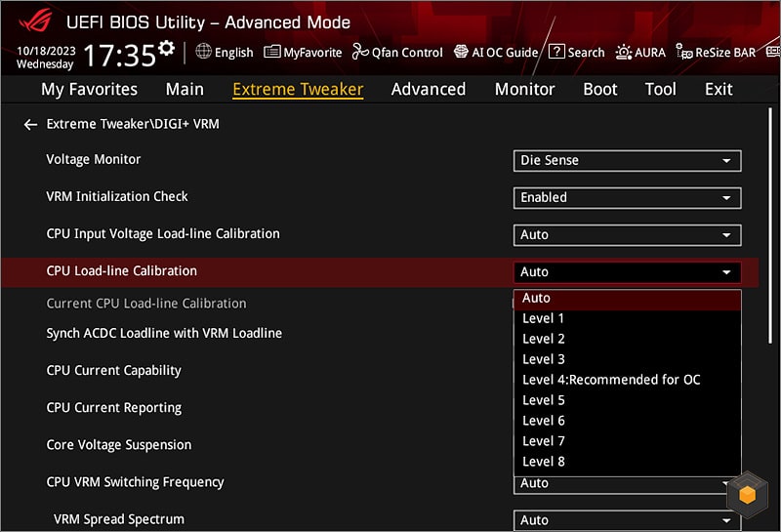Switch to My Favorites tab
Image resolution: width=781 pixels, height=532 pixels.
point(89,89)
